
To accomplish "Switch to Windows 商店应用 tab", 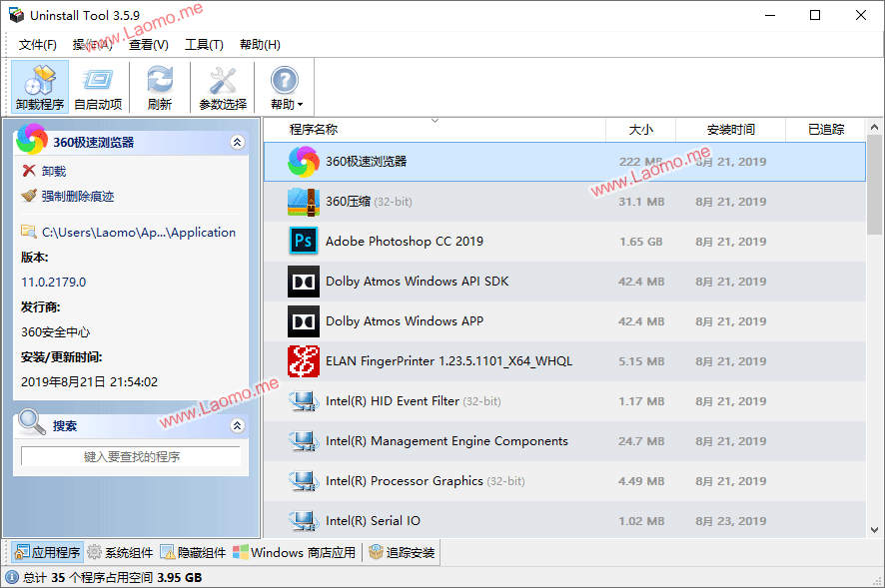I will pyautogui.click(x=294, y=552).
